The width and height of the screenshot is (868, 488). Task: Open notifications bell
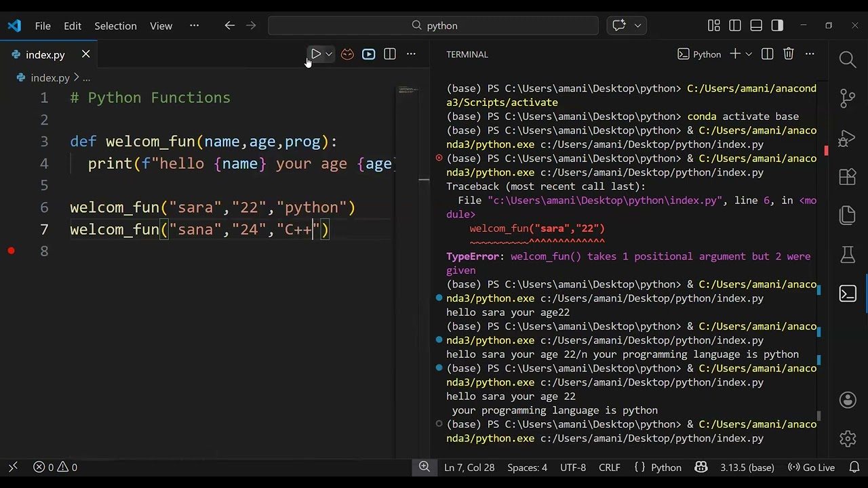click(854, 468)
